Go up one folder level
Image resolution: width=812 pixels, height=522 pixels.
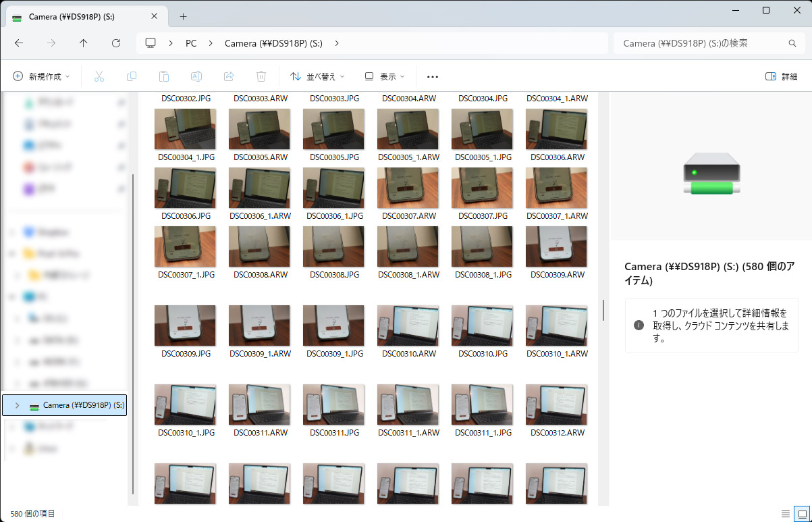(84, 43)
